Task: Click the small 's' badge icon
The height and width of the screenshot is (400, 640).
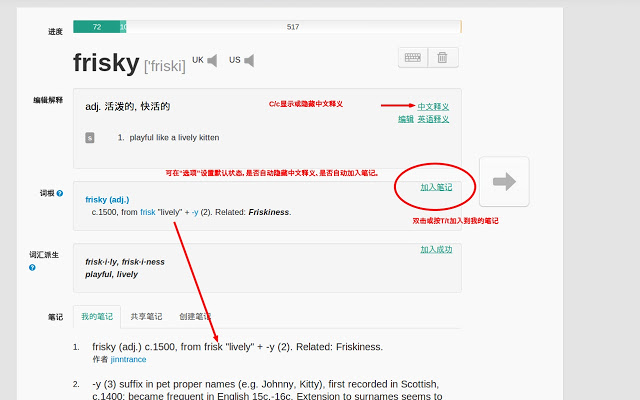Action: 89,138
